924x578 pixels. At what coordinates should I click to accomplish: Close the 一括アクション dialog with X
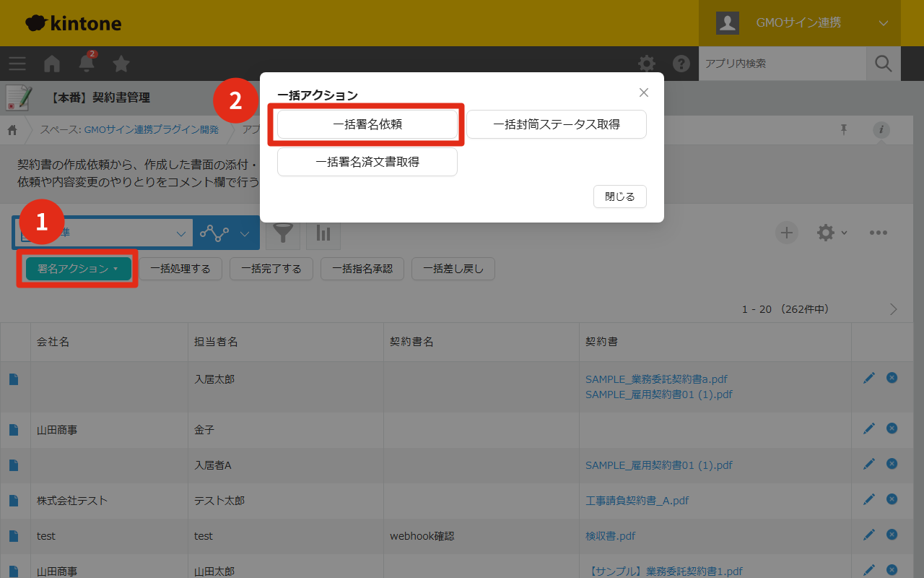pyautogui.click(x=644, y=92)
